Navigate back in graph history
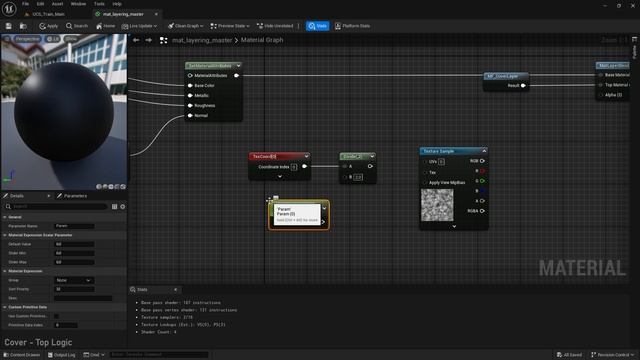 [x=136, y=40]
